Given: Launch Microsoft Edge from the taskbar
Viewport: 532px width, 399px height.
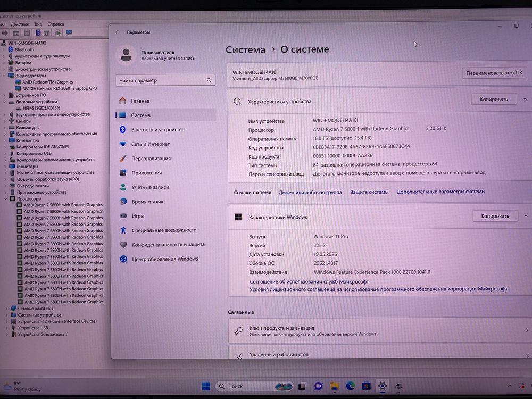Looking at the screenshot, I should point(351,386).
